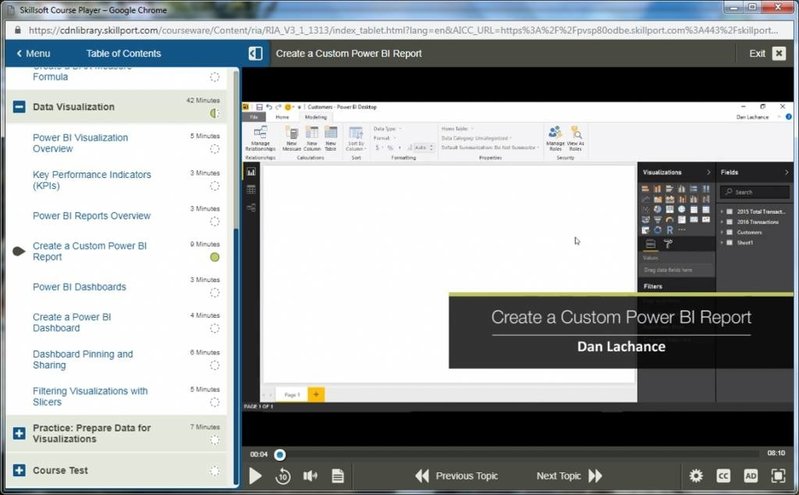Click View As Roles icon
Viewport: 799px width, 495px height.
[x=576, y=138]
